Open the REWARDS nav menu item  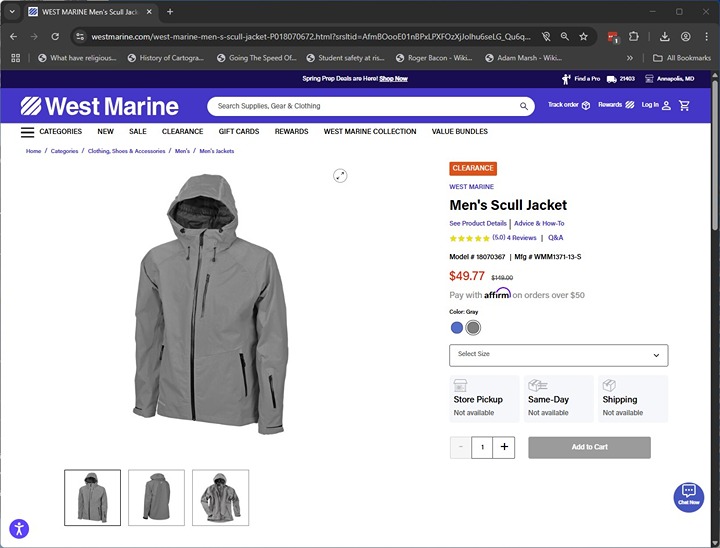click(x=292, y=131)
